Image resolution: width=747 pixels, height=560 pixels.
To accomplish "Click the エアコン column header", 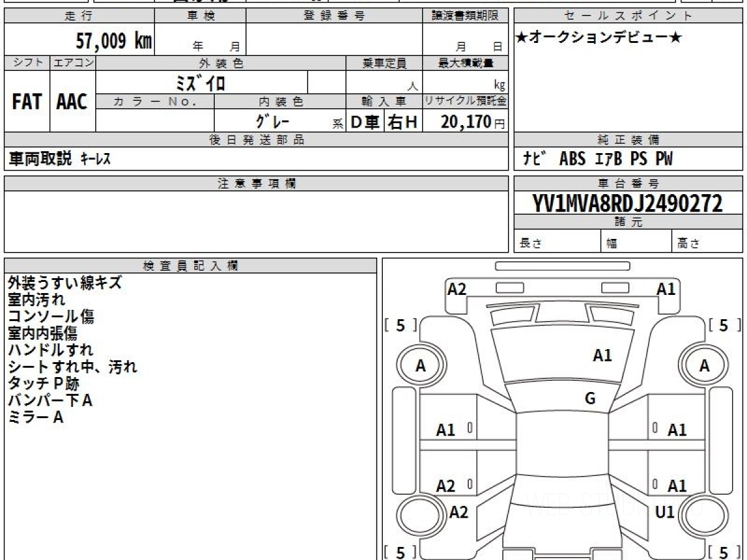I will pyautogui.click(x=73, y=63).
